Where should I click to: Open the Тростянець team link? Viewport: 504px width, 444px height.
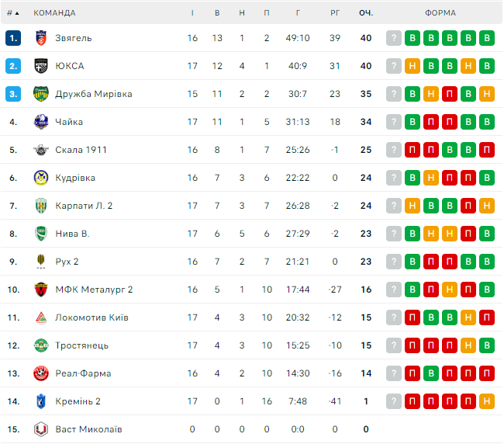(81, 345)
